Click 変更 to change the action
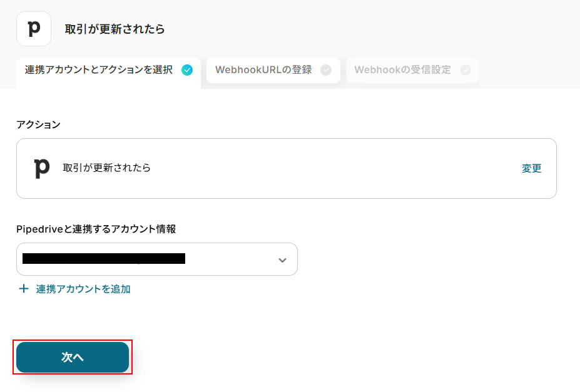This screenshot has width=580, height=392. tap(531, 168)
